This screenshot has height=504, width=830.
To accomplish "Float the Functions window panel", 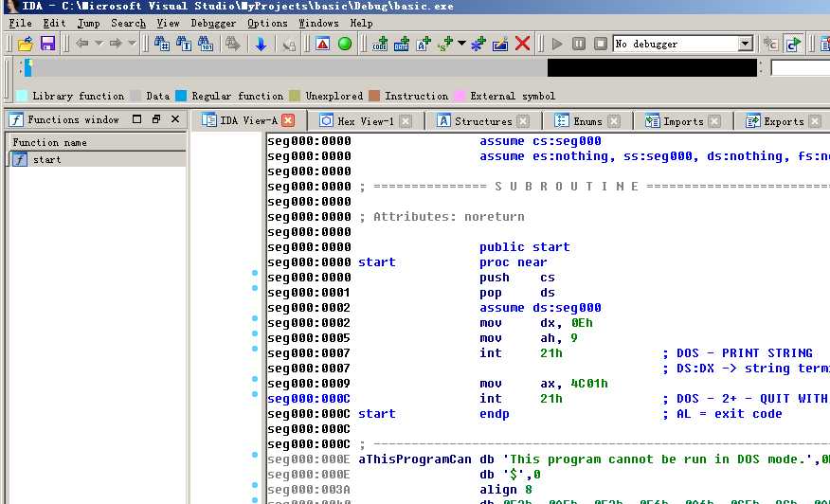I will click(x=136, y=119).
